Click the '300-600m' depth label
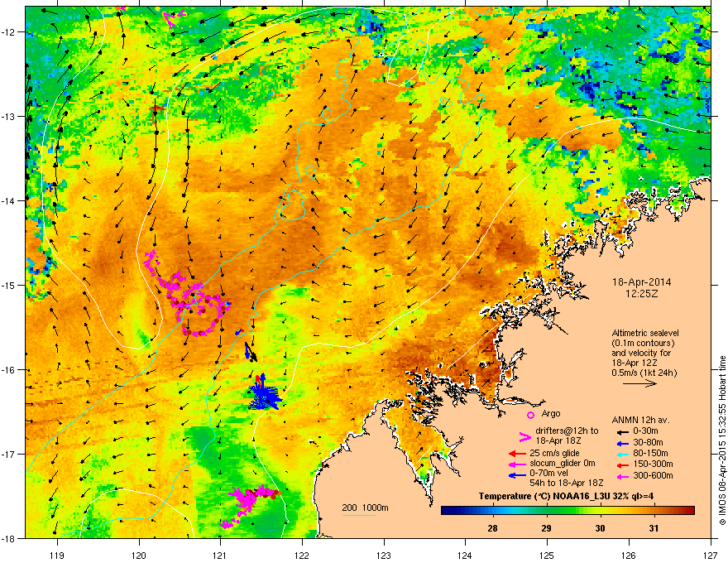 (653, 476)
